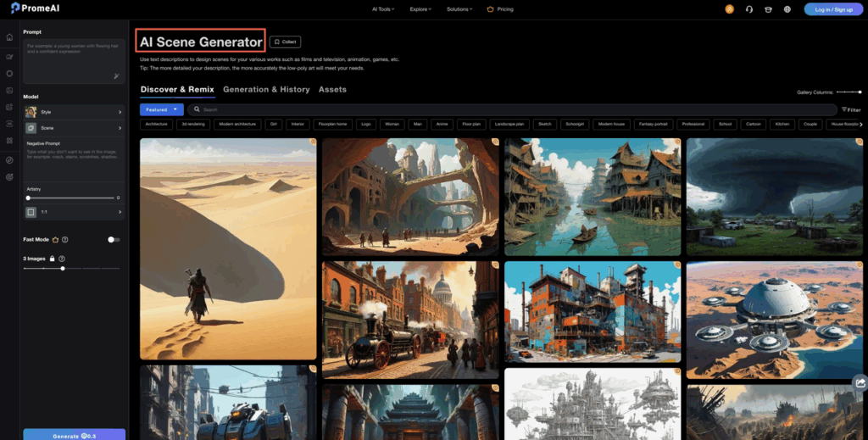Image resolution: width=868 pixels, height=440 pixels.
Task: Click the Fast Mode crown icon
Action: (x=55, y=240)
